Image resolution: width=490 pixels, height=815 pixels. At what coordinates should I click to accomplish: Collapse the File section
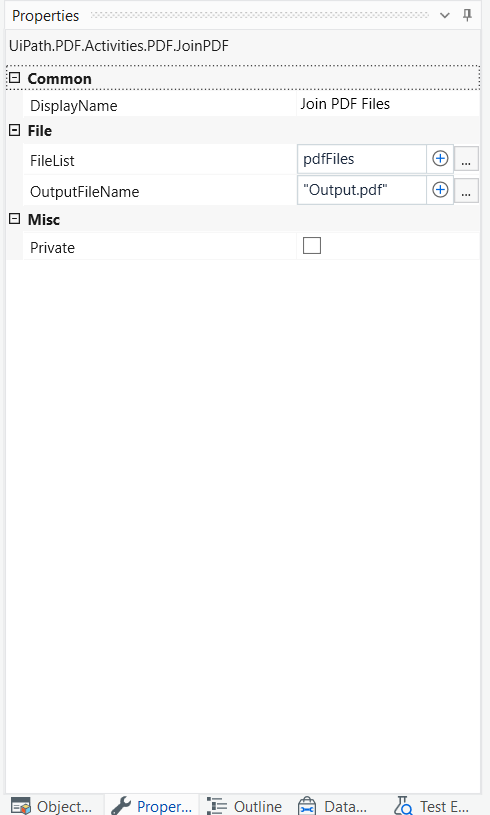(15, 130)
